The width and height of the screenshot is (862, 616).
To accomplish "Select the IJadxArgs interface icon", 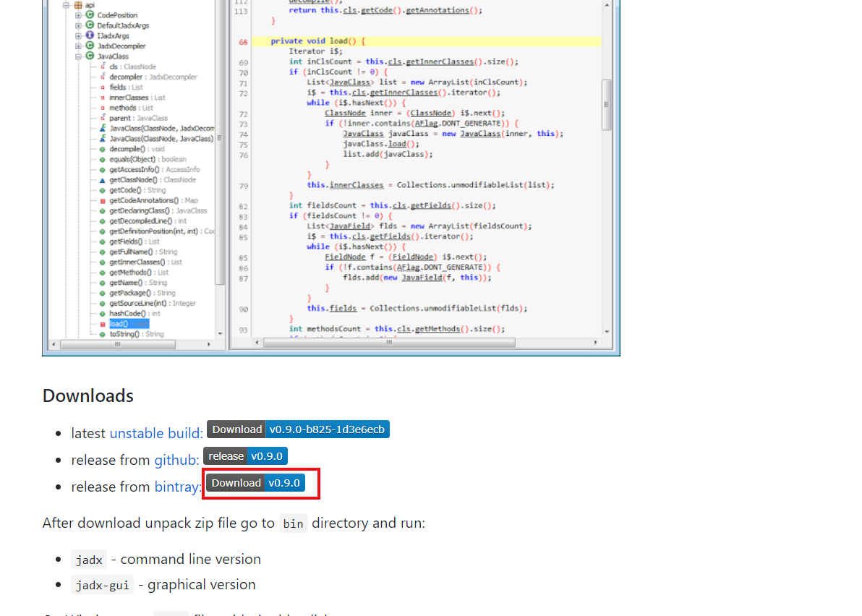I will (x=90, y=35).
